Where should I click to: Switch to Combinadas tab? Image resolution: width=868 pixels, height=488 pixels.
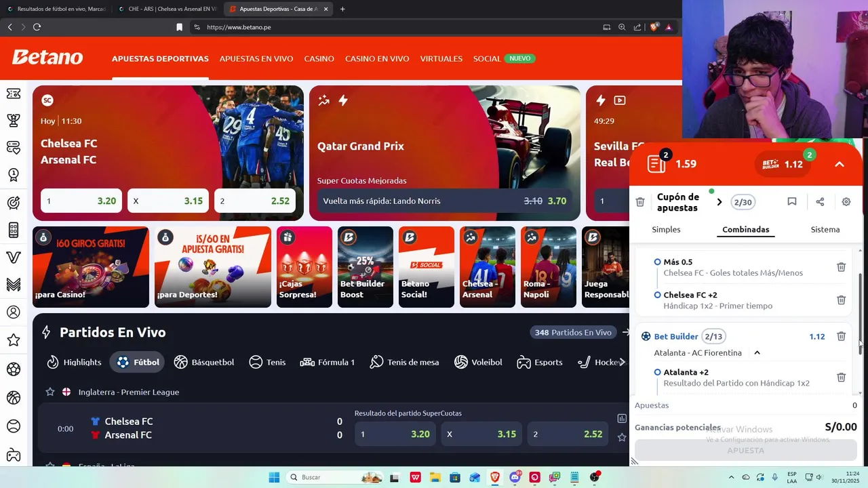coord(746,229)
